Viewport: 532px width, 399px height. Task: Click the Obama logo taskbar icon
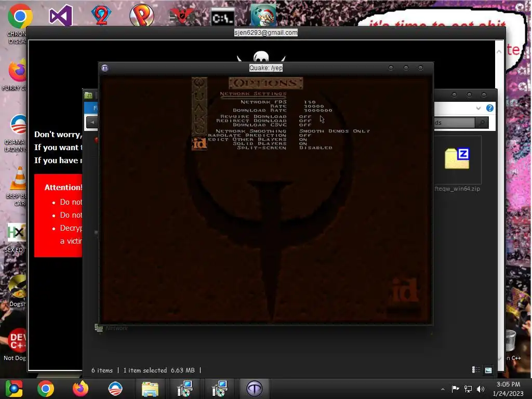(x=115, y=389)
